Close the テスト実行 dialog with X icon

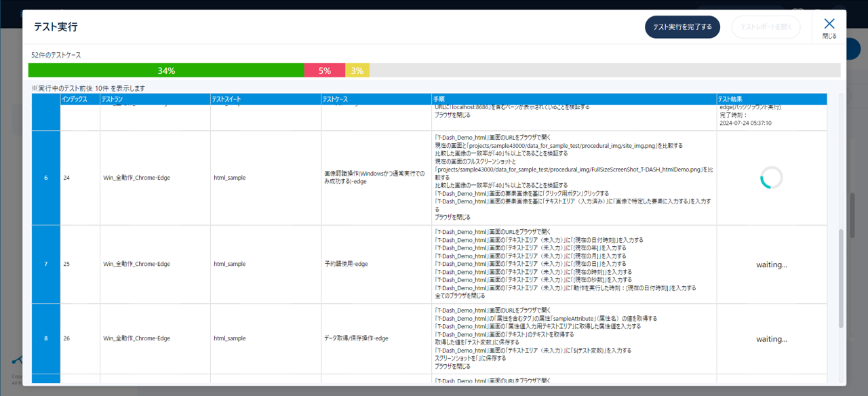(x=829, y=27)
